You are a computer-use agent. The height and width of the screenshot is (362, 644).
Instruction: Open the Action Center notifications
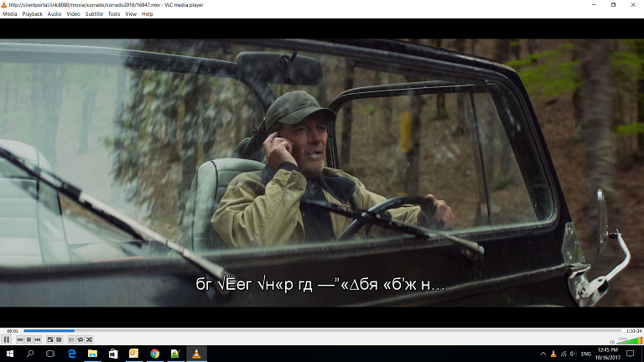(x=631, y=354)
